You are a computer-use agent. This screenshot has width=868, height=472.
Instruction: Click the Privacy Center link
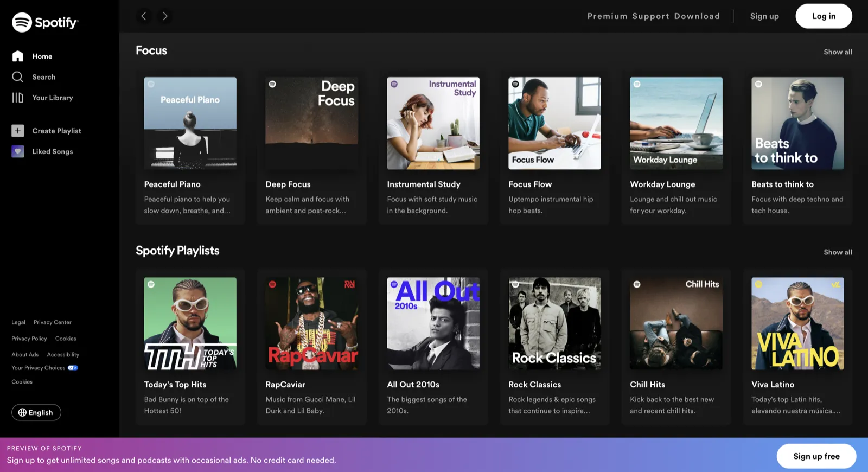53,322
